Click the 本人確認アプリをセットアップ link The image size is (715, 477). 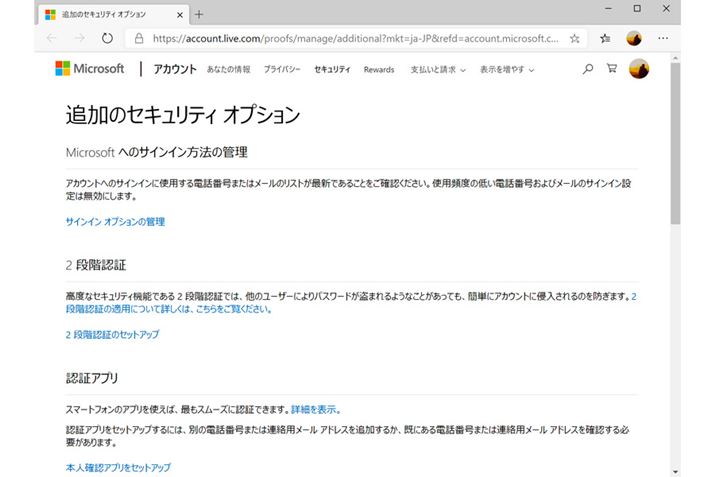pyautogui.click(x=118, y=467)
